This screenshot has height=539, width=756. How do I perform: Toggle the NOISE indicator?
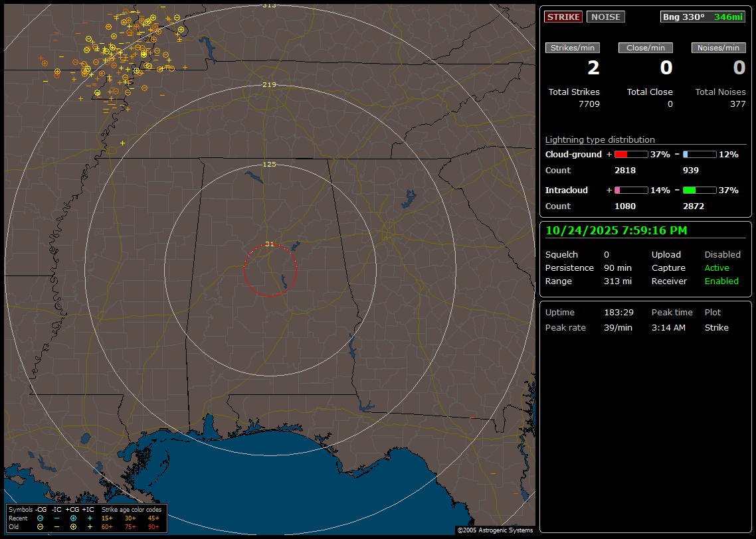point(605,17)
